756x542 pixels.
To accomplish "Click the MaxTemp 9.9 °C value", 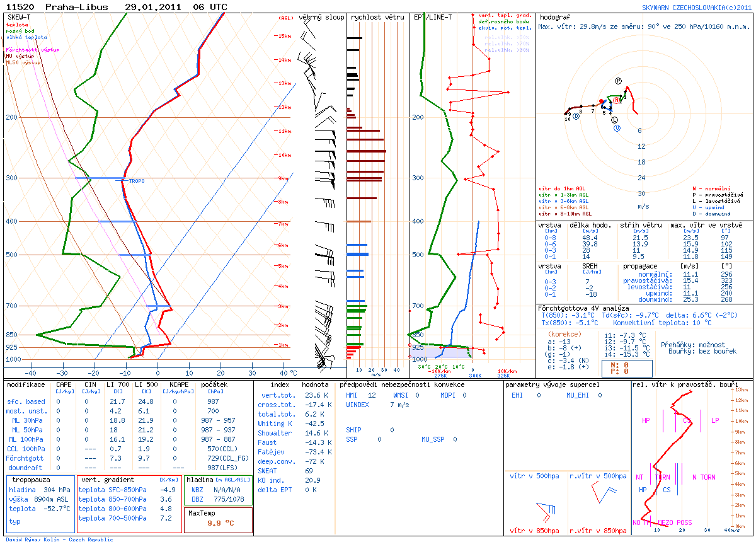I will [220, 522].
